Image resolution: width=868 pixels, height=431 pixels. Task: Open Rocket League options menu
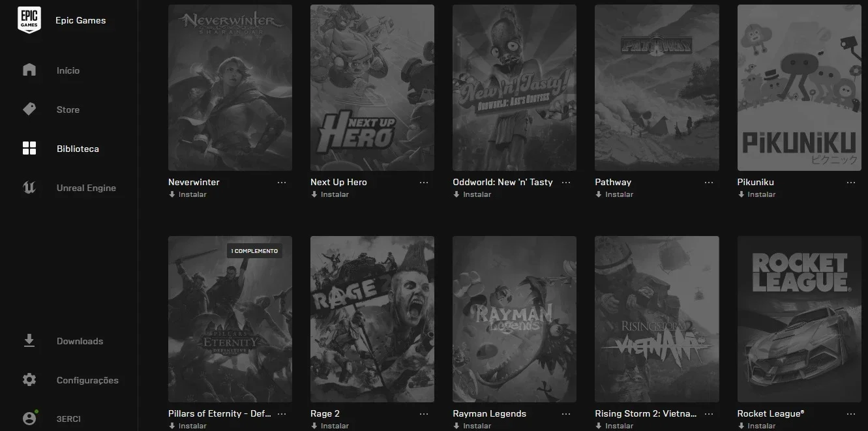pos(851,414)
